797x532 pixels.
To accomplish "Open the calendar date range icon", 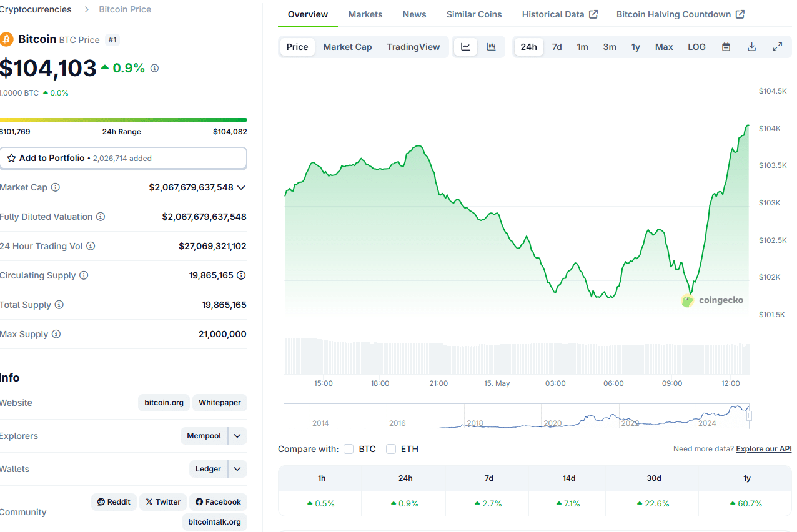I will [726, 47].
